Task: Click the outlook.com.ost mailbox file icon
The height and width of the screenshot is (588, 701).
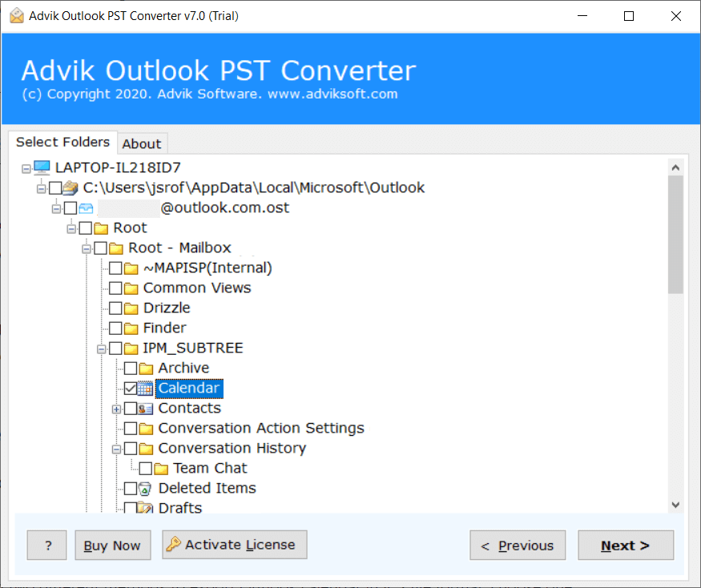Action: click(86, 208)
